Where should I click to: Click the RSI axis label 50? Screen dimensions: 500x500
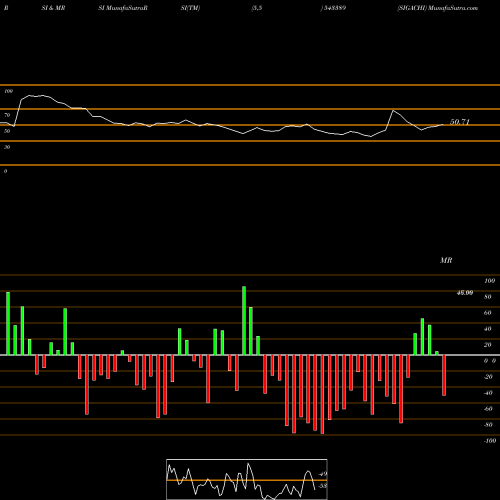7,131
